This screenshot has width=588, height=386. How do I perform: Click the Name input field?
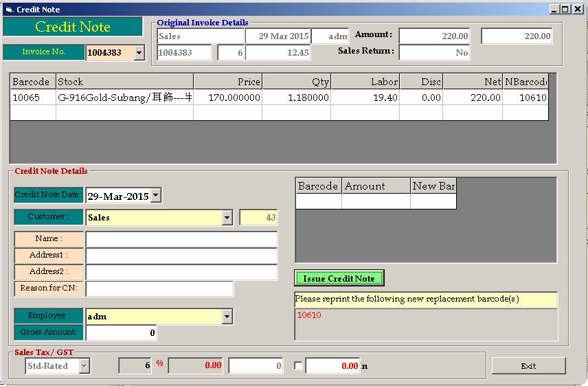pos(181,239)
